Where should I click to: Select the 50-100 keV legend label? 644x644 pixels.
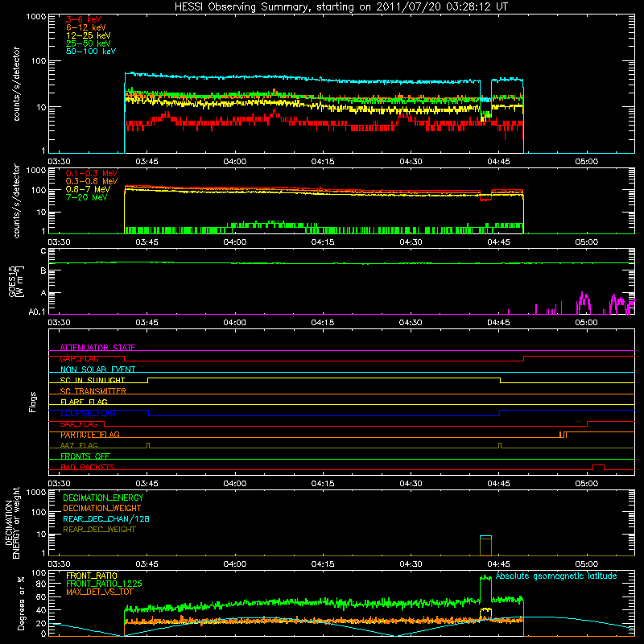click(91, 52)
